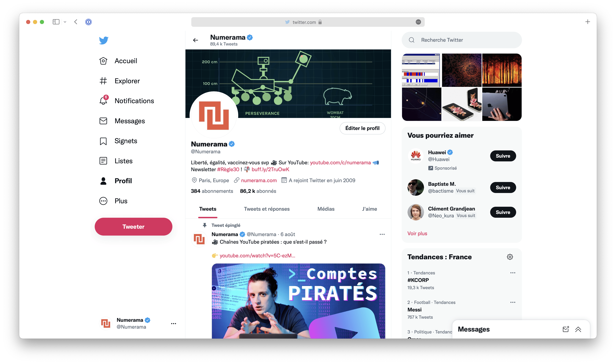The width and height of the screenshot is (616, 364).
Task: Open pinned tweet more options ellipsis
Action: 382,234
